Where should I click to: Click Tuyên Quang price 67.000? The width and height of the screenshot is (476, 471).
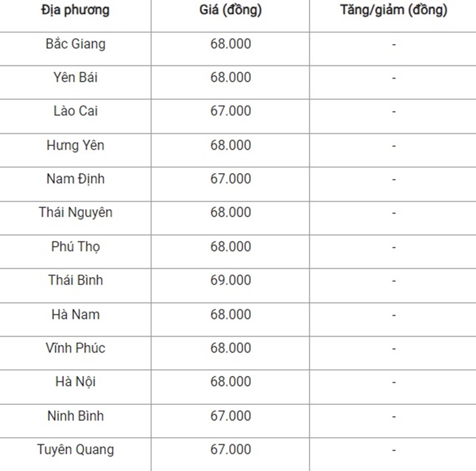tap(231, 450)
